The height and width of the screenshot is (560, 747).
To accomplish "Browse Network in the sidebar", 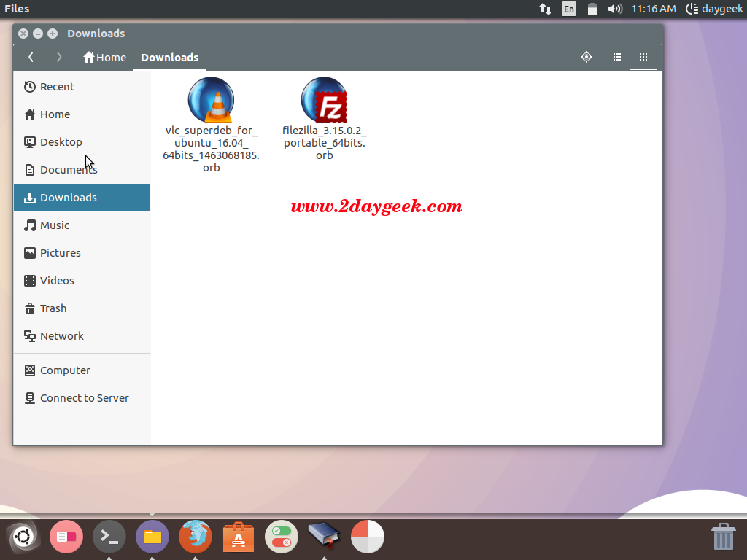I will click(82, 336).
